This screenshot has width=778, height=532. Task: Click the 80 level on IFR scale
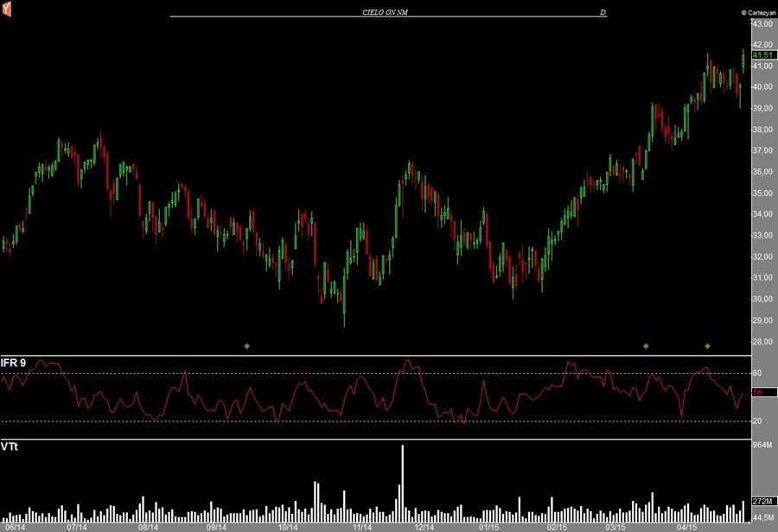click(756, 373)
